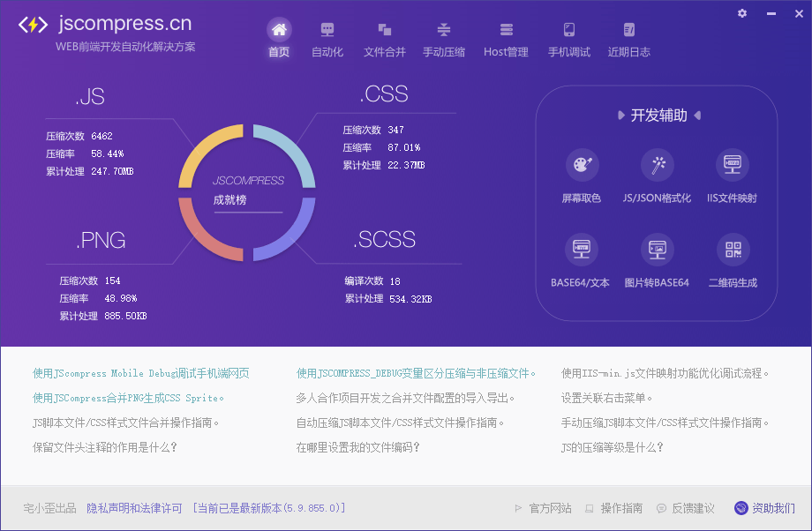Click CSS 压缩率 value 87.01%

pyautogui.click(x=404, y=147)
